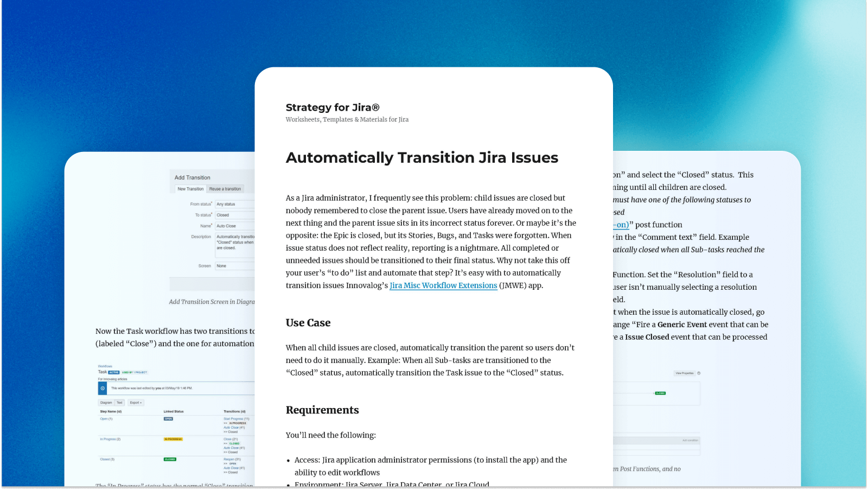868x490 pixels.
Task: Switch to the Text view of the workflow
Action: (x=120, y=403)
